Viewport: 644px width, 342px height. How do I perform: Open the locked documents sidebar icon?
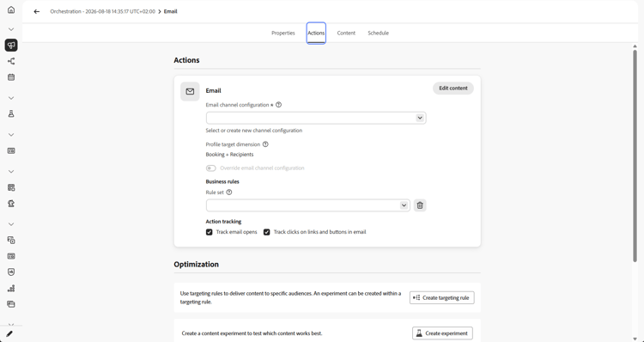11,240
